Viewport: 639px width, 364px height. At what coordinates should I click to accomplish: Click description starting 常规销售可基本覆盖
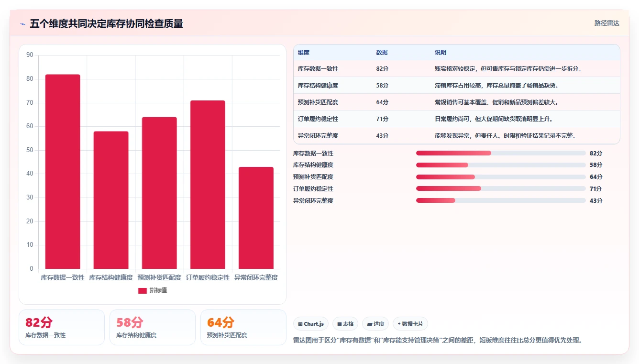tap(496, 102)
